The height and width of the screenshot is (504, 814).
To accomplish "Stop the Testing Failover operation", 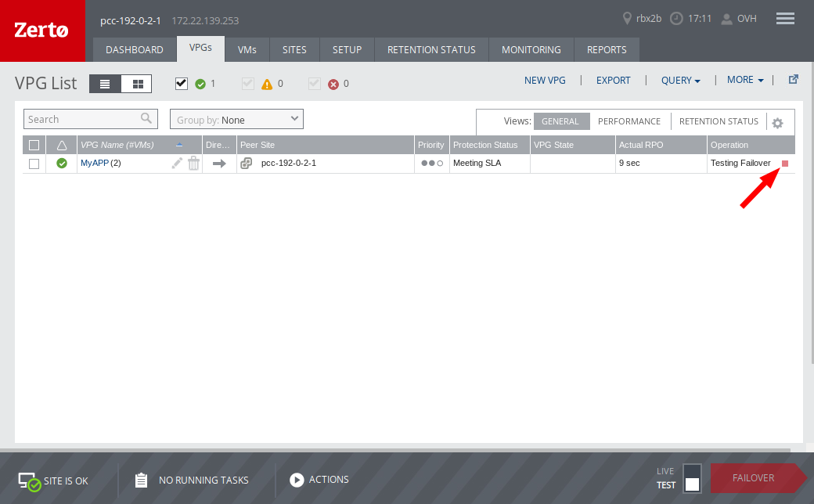I will (x=784, y=163).
